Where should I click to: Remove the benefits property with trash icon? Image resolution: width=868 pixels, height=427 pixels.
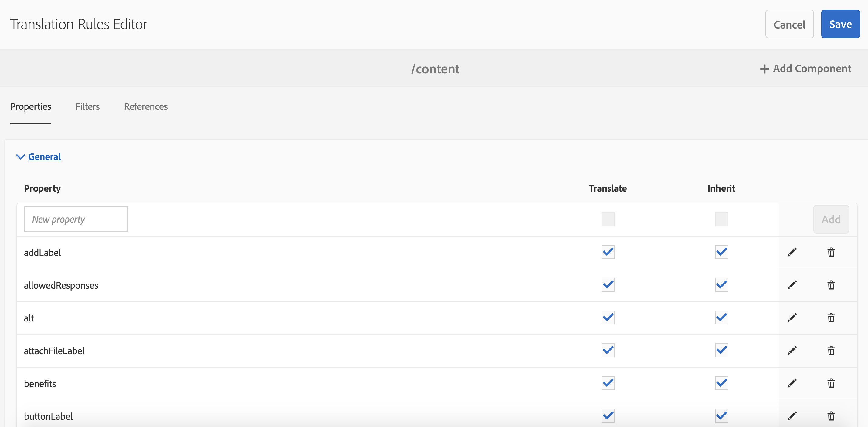pyautogui.click(x=831, y=383)
